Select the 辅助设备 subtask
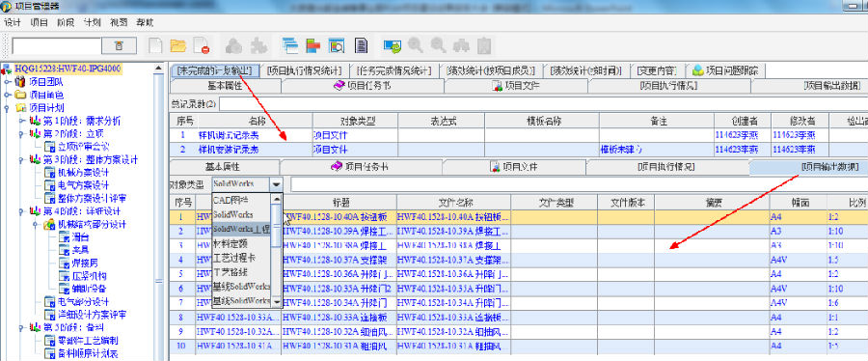The image size is (868, 361). (89, 289)
